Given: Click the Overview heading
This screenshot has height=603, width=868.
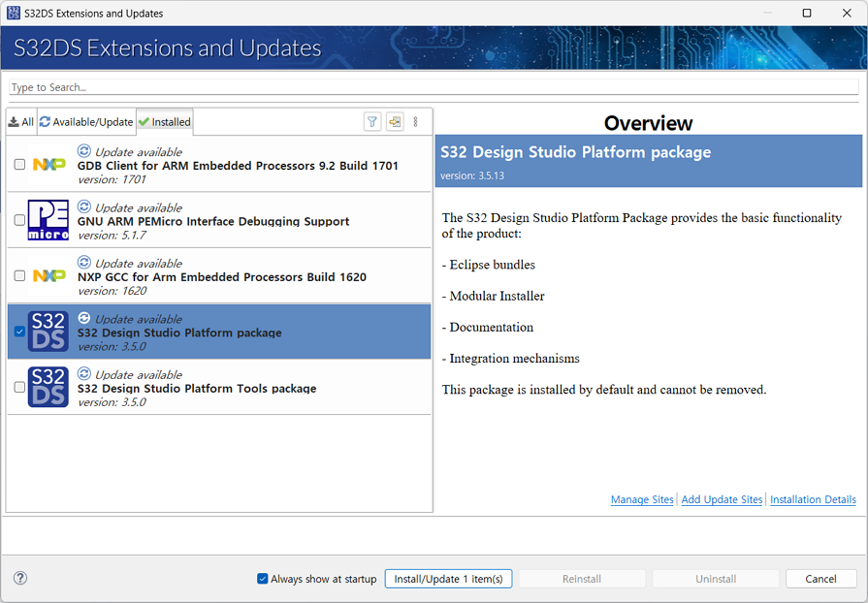Looking at the screenshot, I should point(648,123).
